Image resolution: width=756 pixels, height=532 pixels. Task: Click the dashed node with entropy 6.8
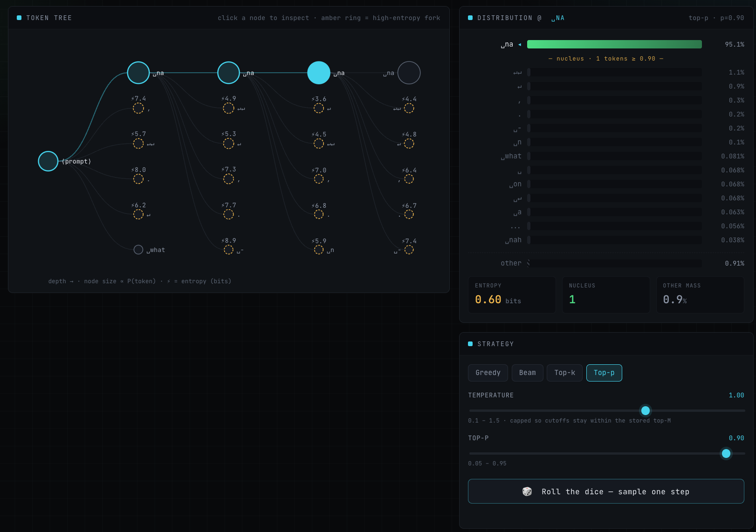click(319, 214)
